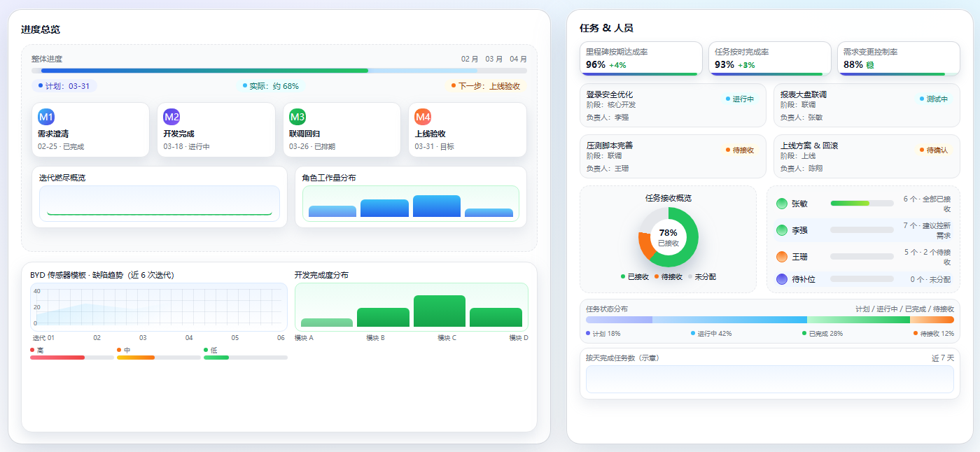
Task: Click the orange M4 badge on 上线验收
Action: [x=423, y=117]
